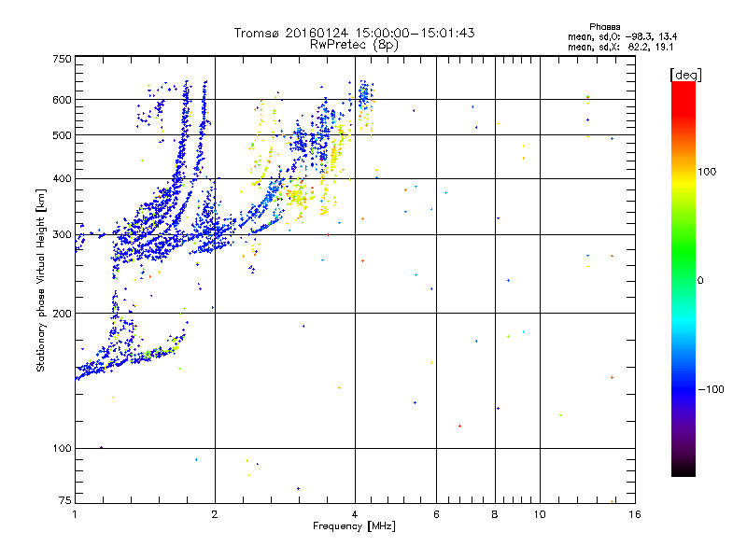This screenshot has height=560, width=747.
Task: Click the y-axis label '75'
Action: click(65, 500)
